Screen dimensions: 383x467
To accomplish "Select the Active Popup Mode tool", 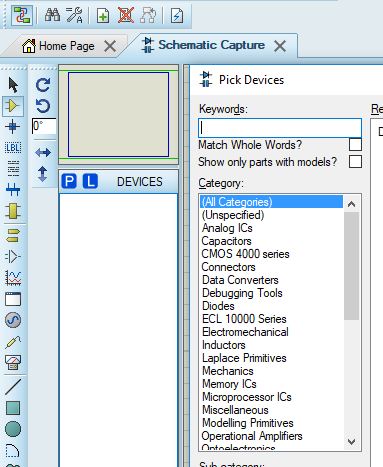I will point(13,299).
